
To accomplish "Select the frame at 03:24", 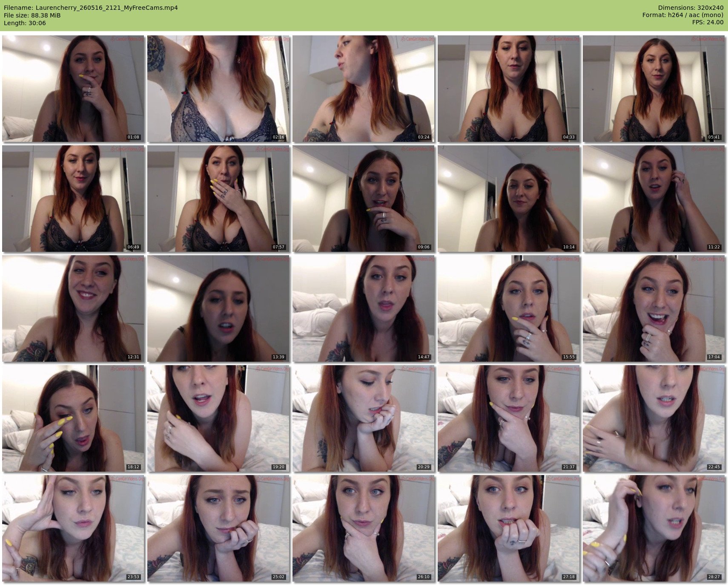I will coord(363,89).
